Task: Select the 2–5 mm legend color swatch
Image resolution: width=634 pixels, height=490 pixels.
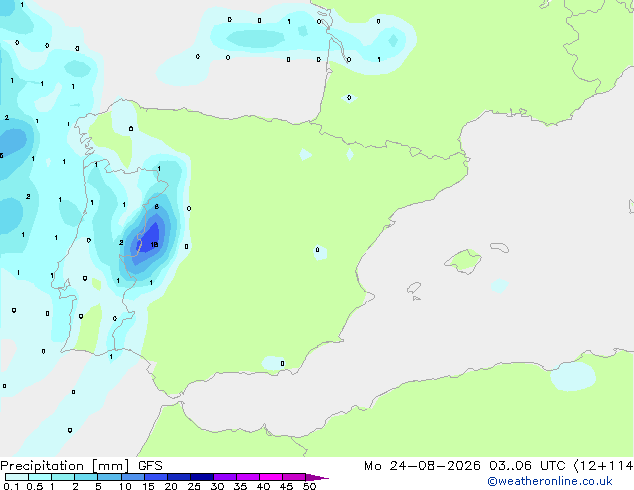Action: click(x=86, y=477)
